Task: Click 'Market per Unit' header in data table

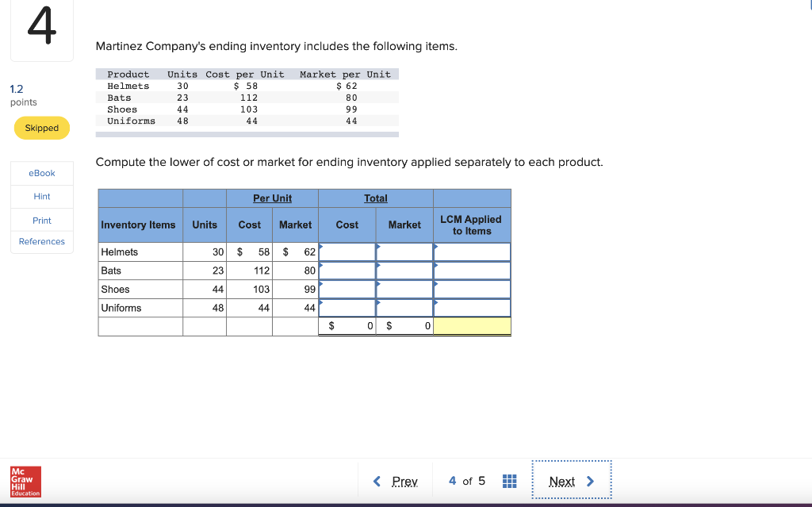Action: (346, 74)
